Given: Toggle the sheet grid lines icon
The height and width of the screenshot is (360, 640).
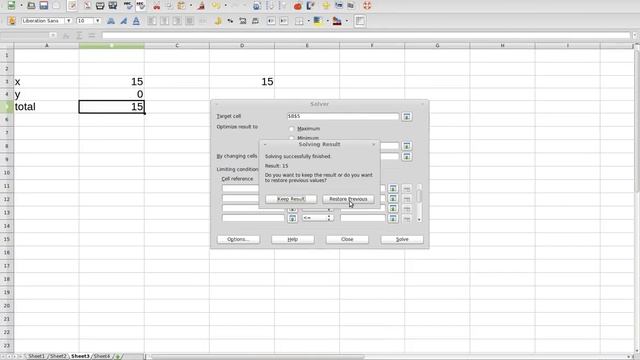Looking at the screenshot, I should pyautogui.click(x=360, y=21).
